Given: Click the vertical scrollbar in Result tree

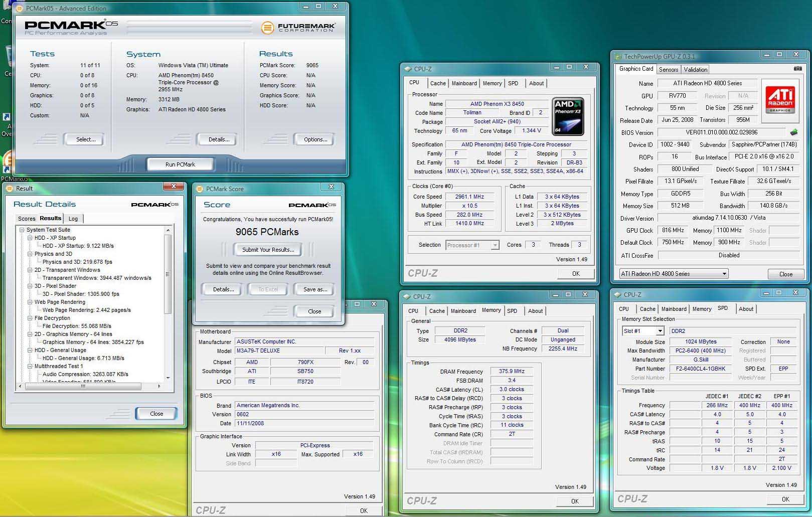Looking at the screenshot, I should pos(168,273).
